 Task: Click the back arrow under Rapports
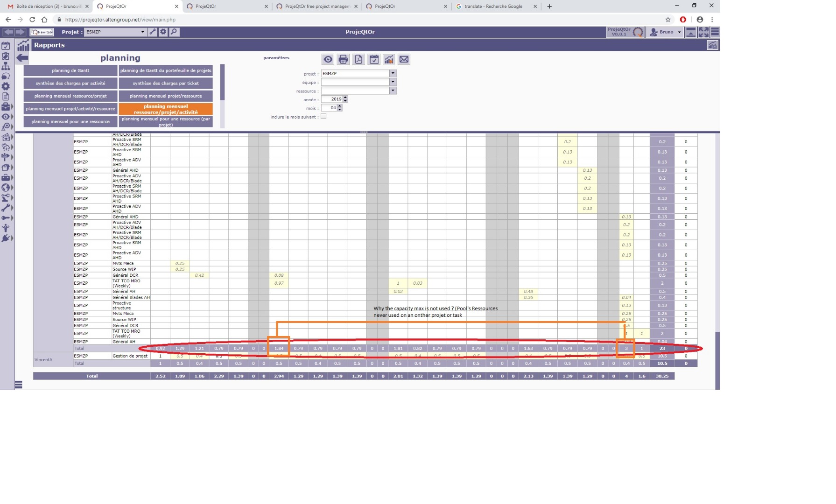pyautogui.click(x=22, y=58)
